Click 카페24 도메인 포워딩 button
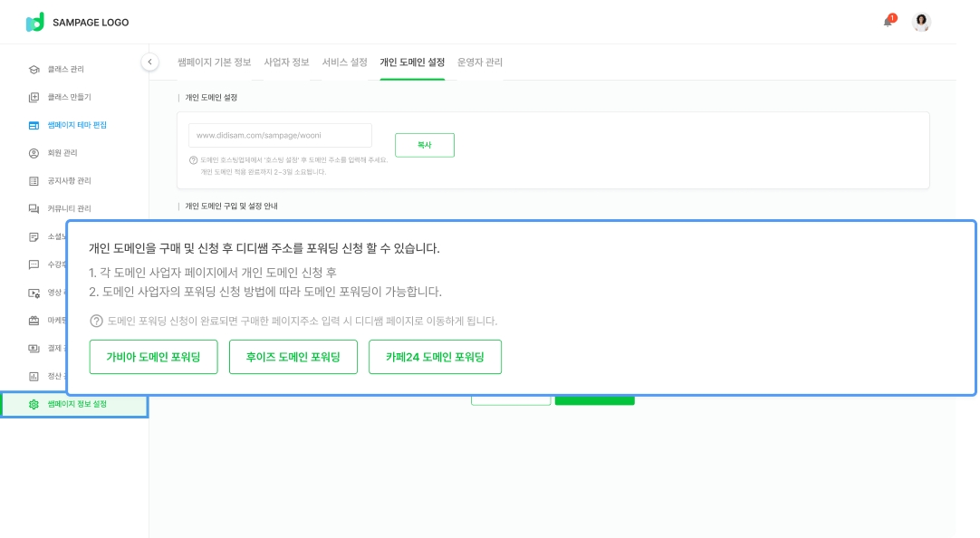The height and width of the screenshot is (538, 980). 435,357
